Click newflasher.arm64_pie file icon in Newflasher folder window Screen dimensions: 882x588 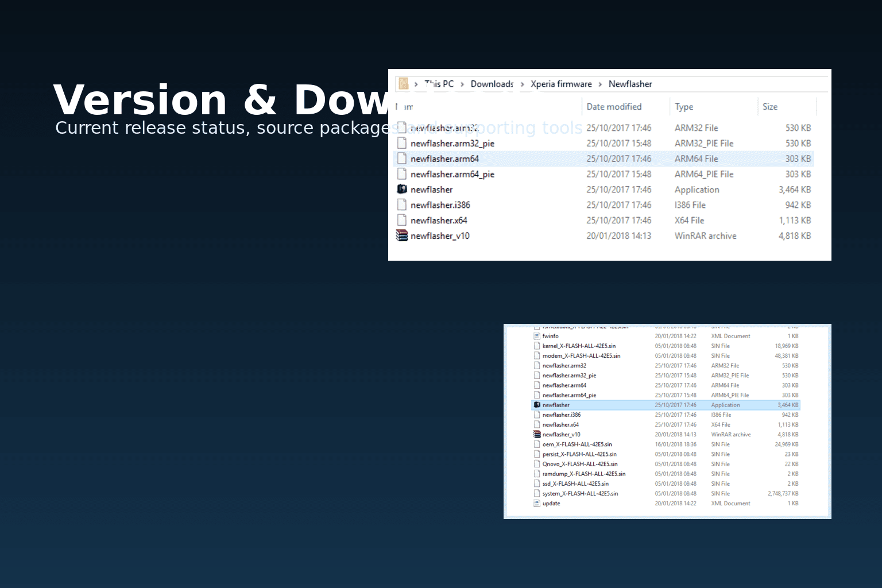click(402, 174)
